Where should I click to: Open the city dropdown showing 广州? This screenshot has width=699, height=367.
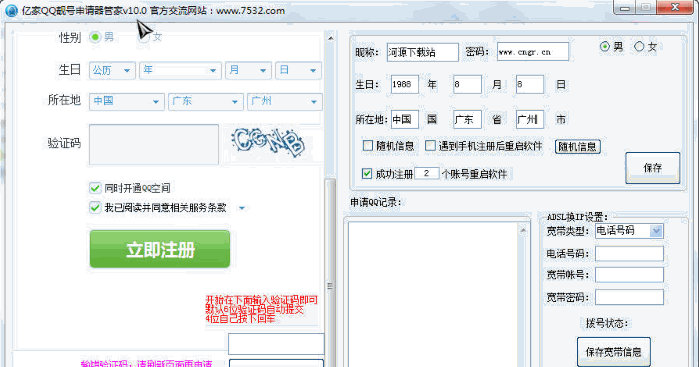pyautogui.click(x=285, y=102)
